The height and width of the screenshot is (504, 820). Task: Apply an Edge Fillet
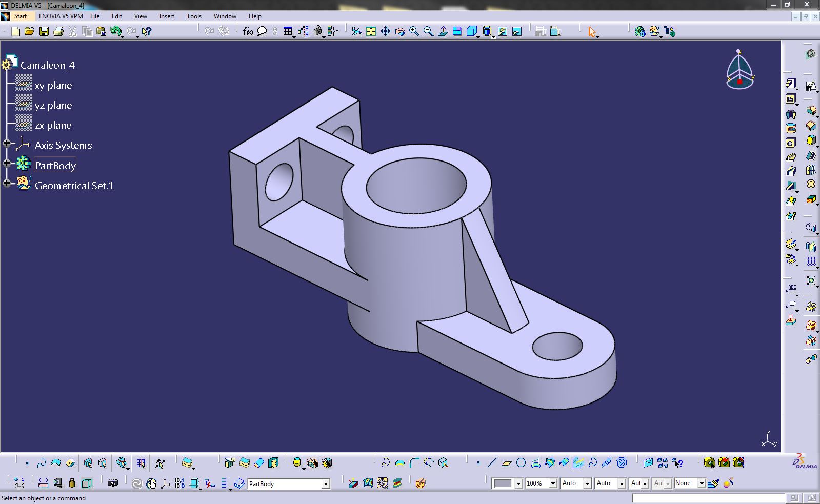(x=811, y=111)
